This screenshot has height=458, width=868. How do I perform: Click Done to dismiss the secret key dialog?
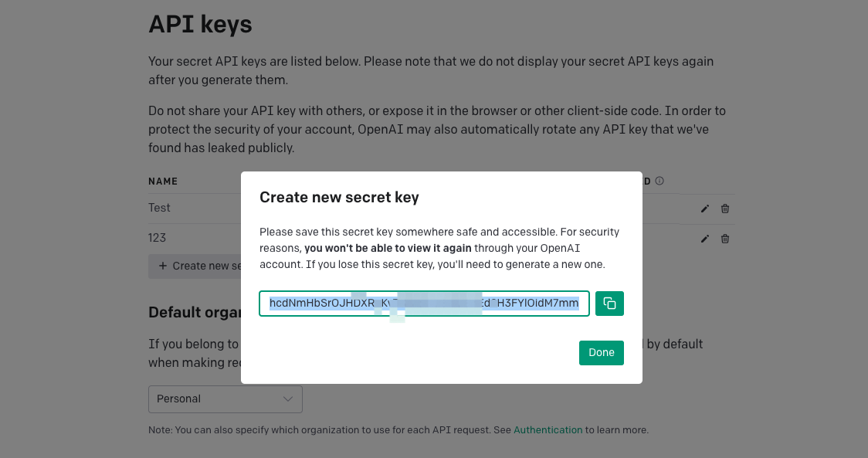[601, 352]
